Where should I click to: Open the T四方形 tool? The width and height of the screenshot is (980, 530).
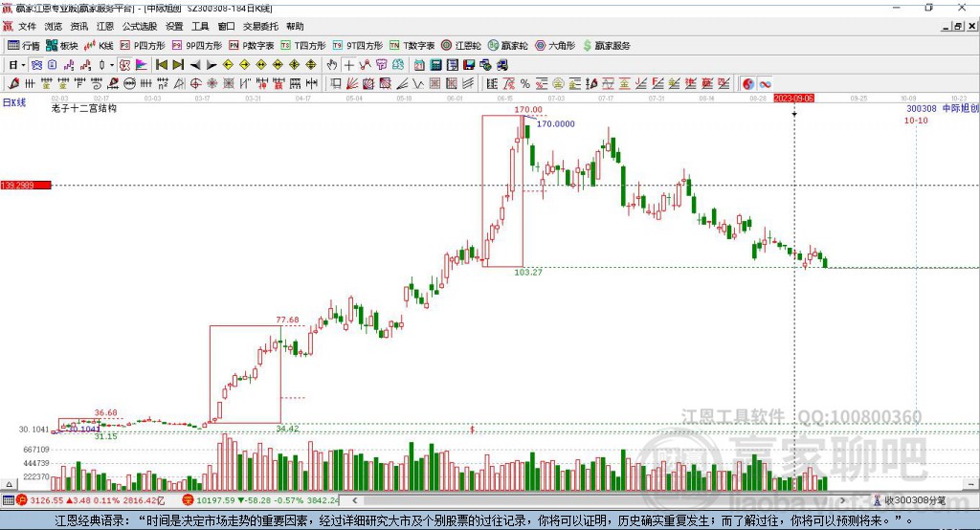tap(303, 46)
